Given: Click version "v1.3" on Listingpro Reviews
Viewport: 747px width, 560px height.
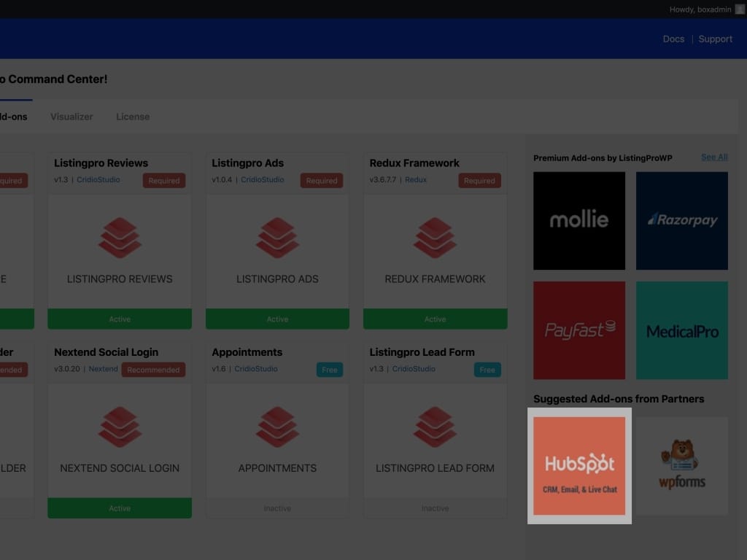Looking at the screenshot, I should pos(61,179).
